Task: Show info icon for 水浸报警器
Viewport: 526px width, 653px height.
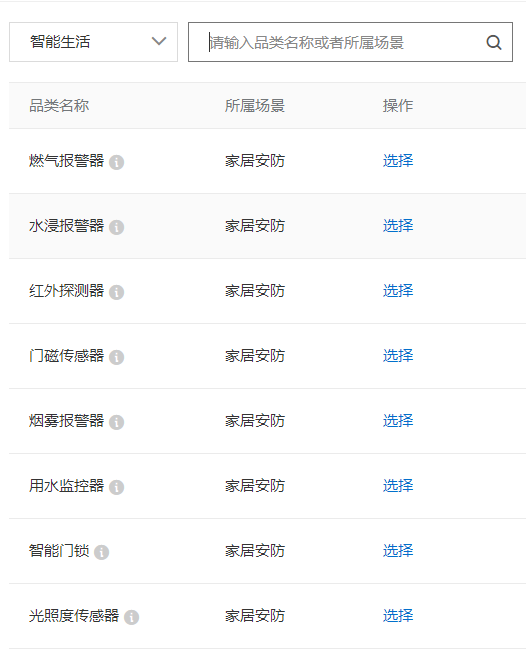Action: [x=117, y=227]
